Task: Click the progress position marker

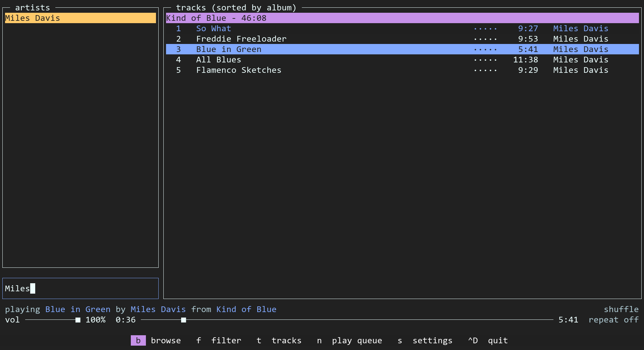Action: click(x=183, y=320)
